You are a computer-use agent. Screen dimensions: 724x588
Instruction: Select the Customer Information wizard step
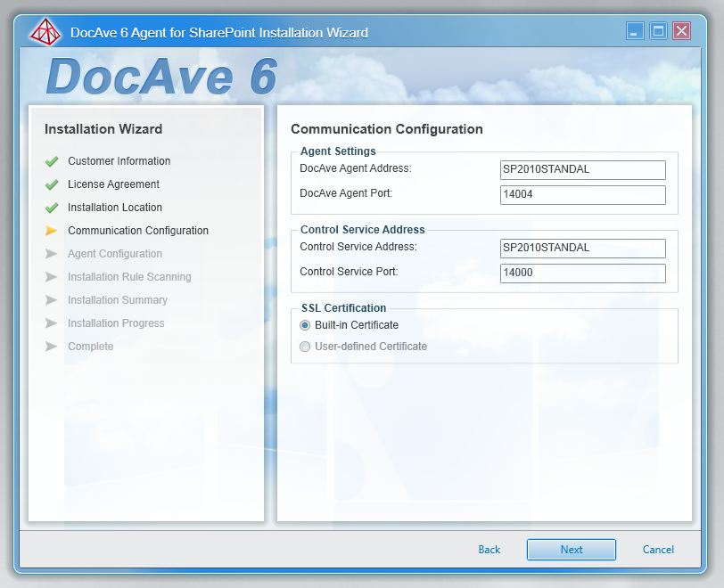click(x=119, y=161)
